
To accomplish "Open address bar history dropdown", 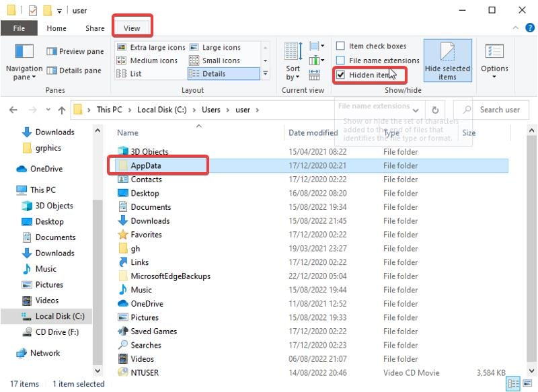I will coord(416,110).
